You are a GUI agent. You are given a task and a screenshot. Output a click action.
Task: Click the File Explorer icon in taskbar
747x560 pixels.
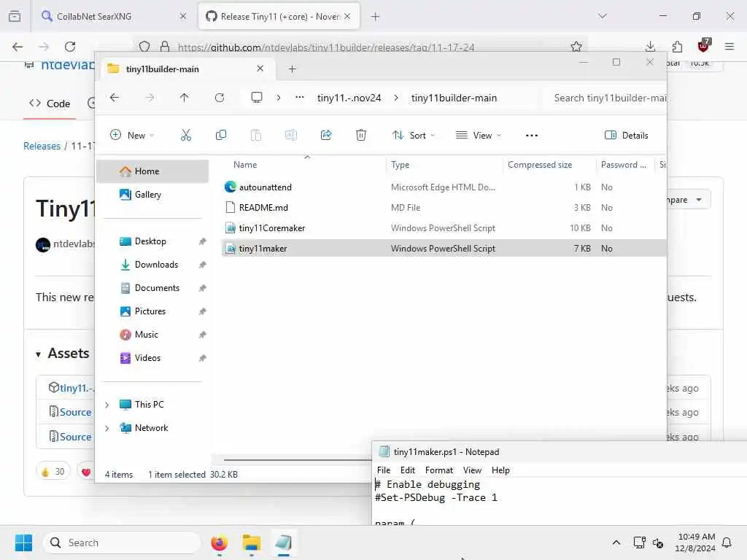pos(252,542)
